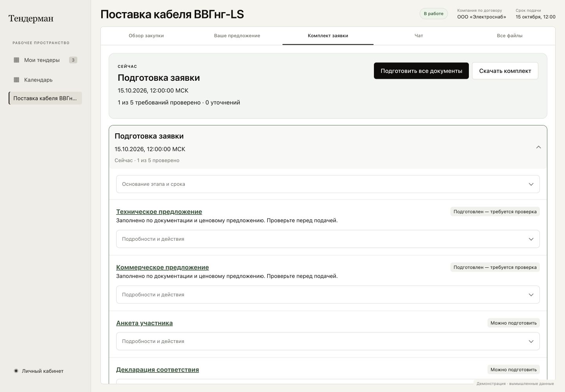This screenshot has height=392, width=565.
Task: Click Можно подготовить badge for Анкета участника
Action: point(514,323)
